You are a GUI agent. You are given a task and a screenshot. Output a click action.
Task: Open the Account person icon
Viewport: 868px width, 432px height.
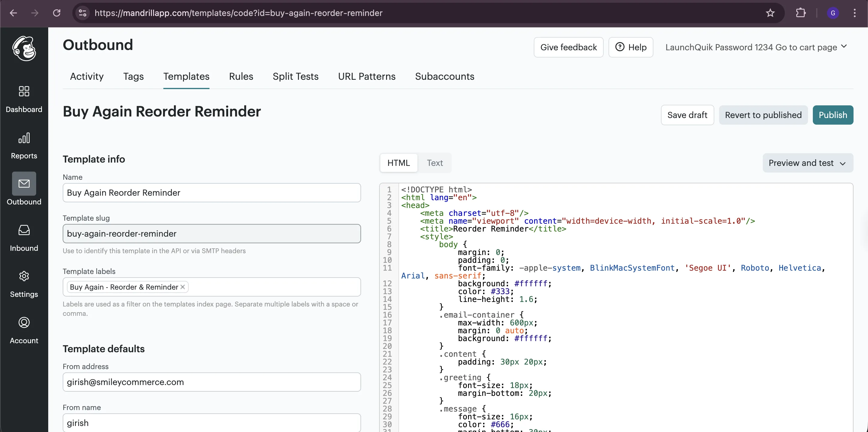click(24, 323)
